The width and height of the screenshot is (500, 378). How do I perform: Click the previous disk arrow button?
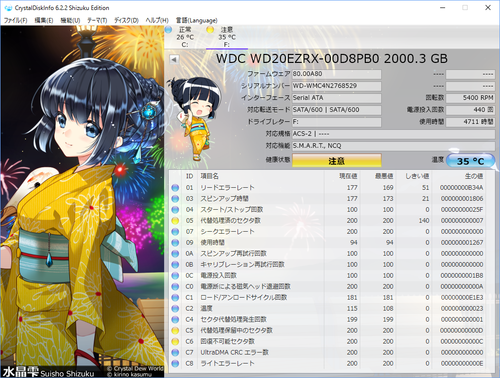(x=174, y=60)
